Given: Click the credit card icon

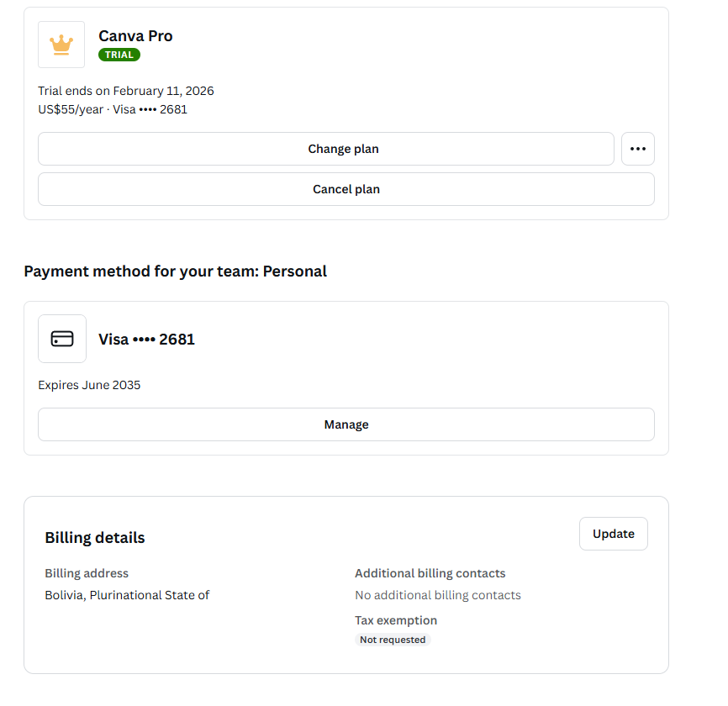Looking at the screenshot, I should coord(62,339).
